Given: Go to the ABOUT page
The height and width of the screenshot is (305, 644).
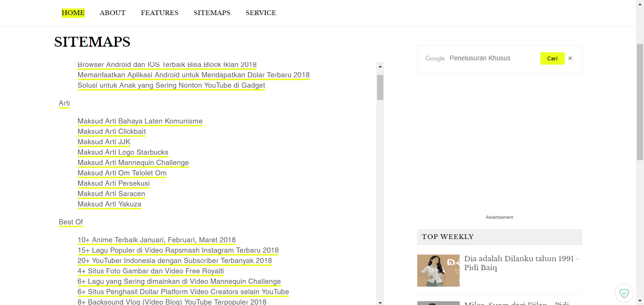Looking at the screenshot, I should click(113, 13).
